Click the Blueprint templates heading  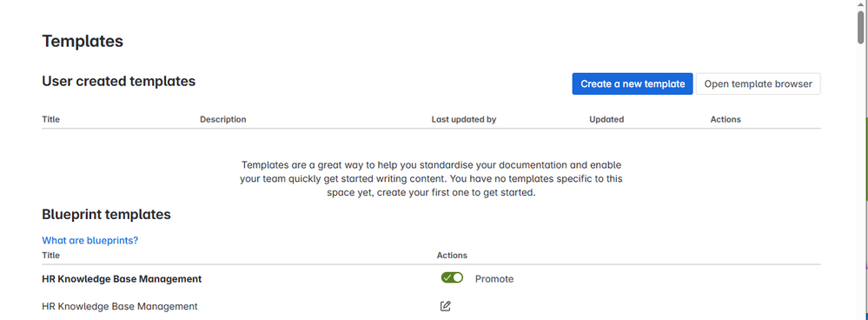[106, 214]
